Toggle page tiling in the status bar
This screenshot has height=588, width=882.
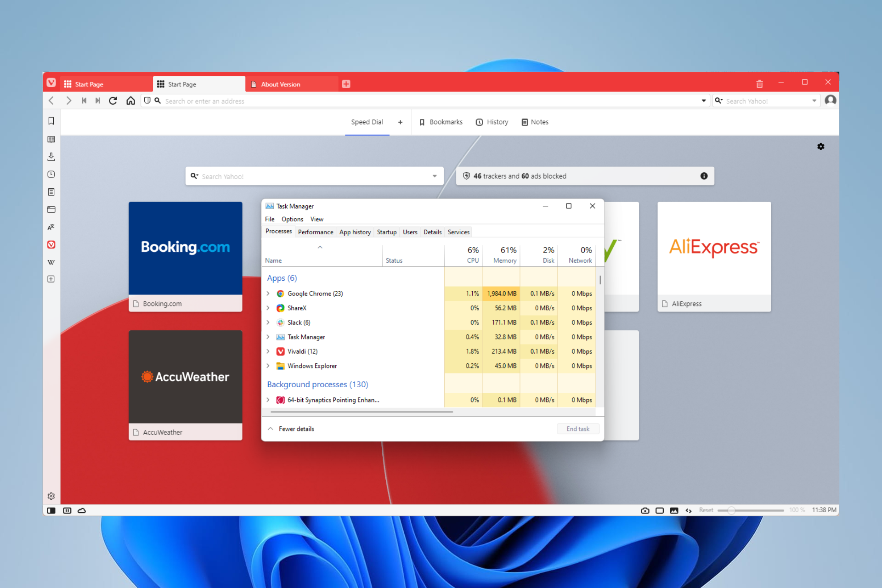[660, 510]
